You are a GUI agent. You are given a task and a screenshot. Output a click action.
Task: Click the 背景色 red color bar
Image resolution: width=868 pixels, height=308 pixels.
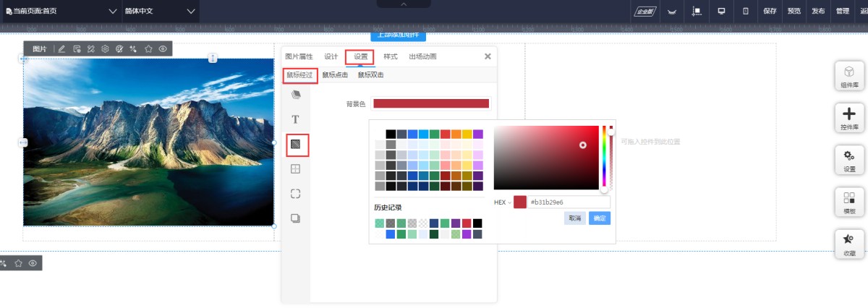pos(431,104)
